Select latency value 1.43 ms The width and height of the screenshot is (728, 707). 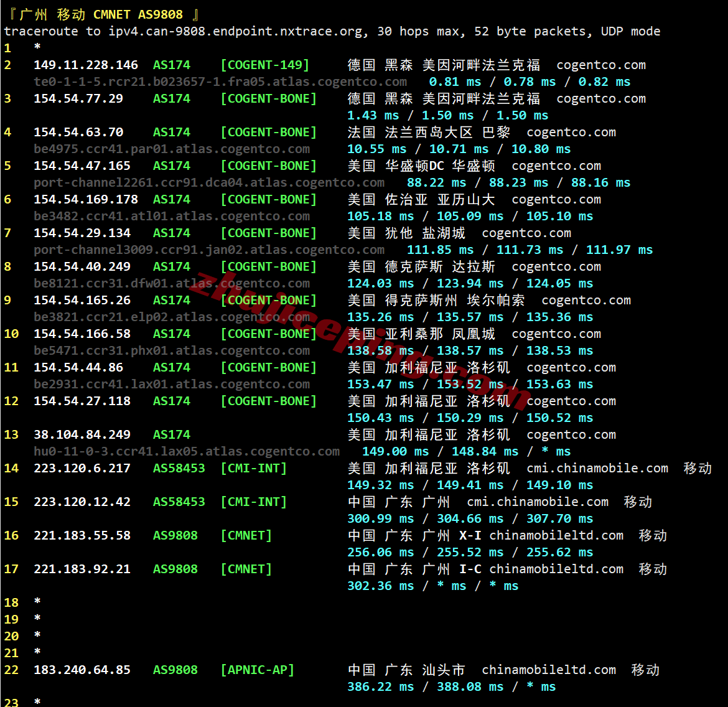point(373,115)
